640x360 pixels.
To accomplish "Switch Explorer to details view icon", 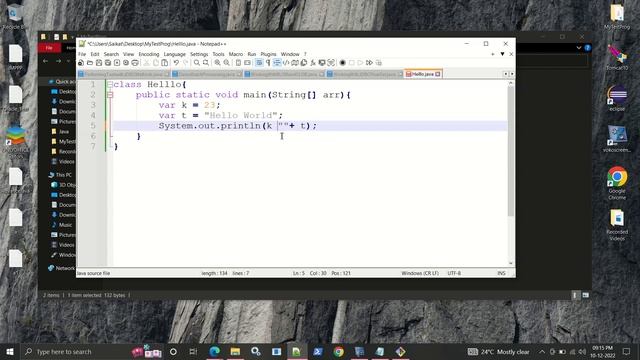I will point(575,295).
